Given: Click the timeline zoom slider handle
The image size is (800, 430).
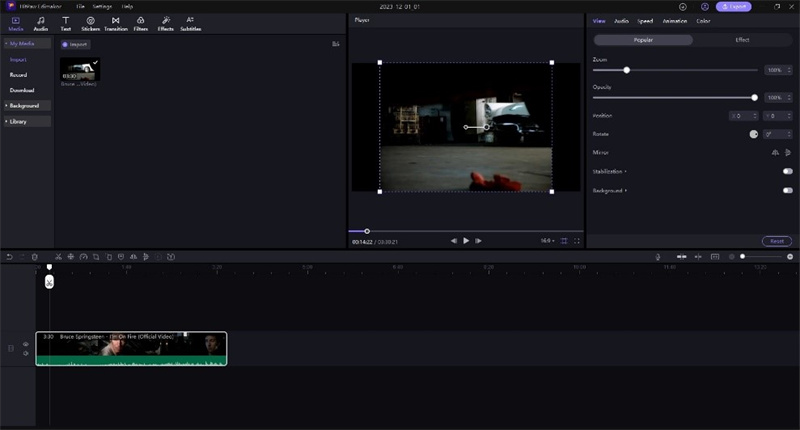Looking at the screenshot, I should 742,257.
